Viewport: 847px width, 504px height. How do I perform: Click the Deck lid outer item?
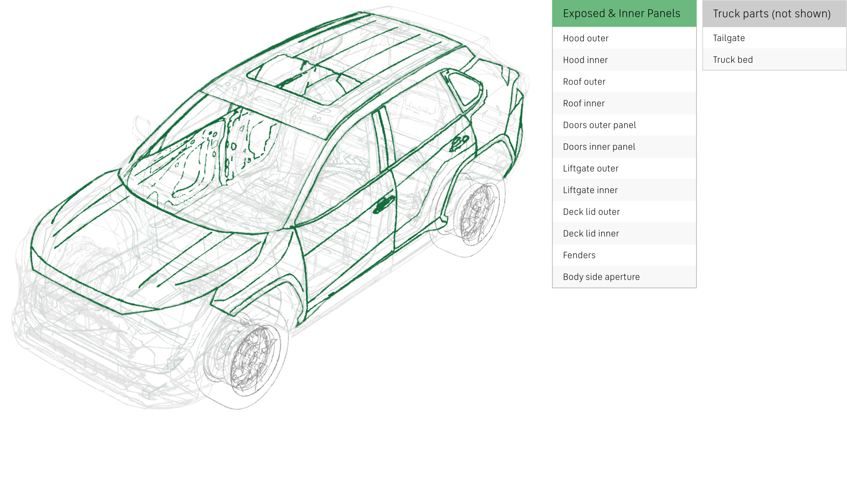(x=624, y=212)
